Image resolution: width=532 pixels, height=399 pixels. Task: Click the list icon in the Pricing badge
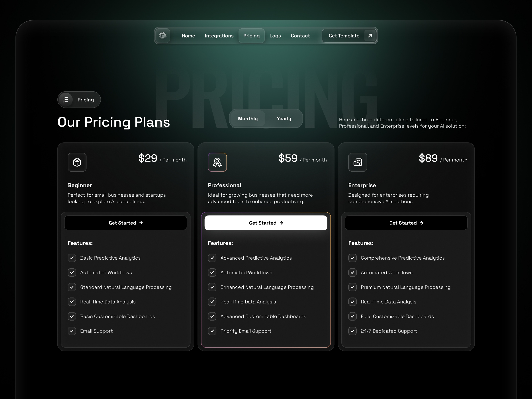65,100
